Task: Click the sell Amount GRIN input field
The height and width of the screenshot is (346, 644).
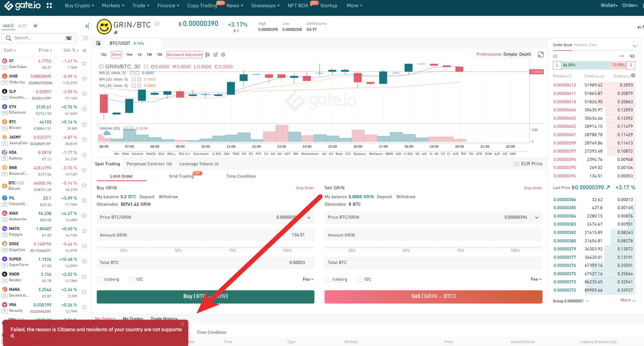Action: pyautogui.click(x=433, y=235)
